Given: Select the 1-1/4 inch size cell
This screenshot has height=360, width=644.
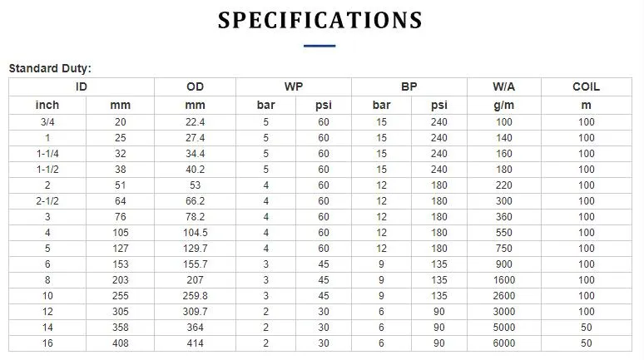Looking at the screenshot, I should coord(47,153).
